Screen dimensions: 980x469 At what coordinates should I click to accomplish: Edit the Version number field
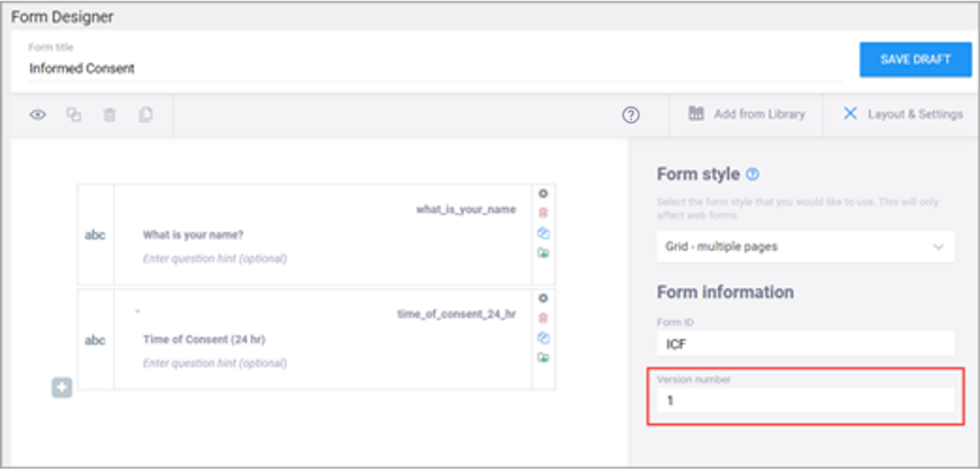(805, 400)
